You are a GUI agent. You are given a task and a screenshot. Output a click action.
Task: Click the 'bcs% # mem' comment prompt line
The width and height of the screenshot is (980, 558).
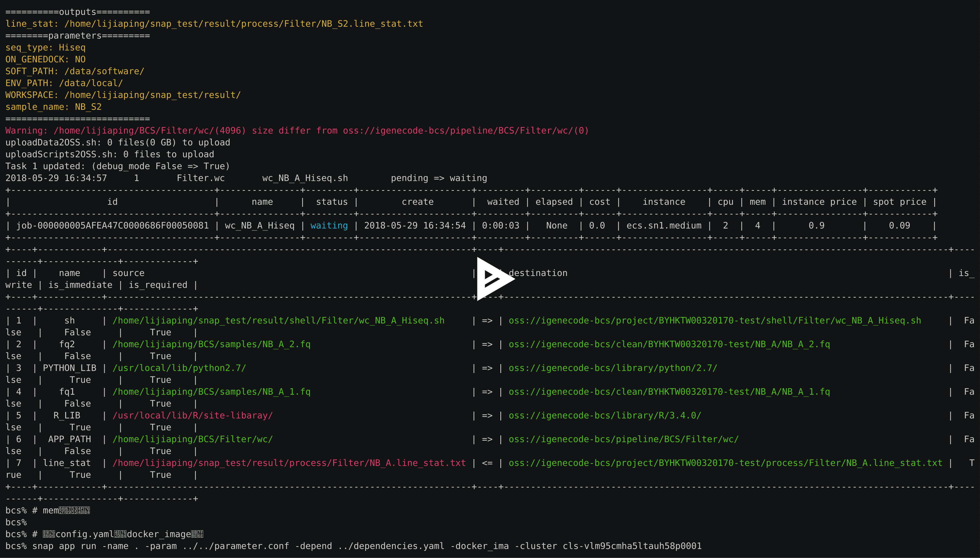pos(48,511)
